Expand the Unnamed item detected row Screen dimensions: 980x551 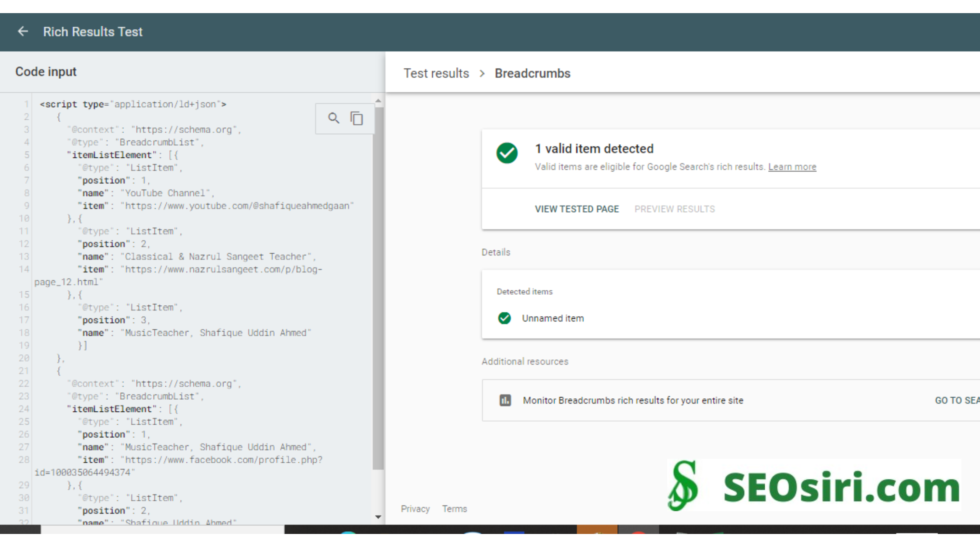[553, 318]
